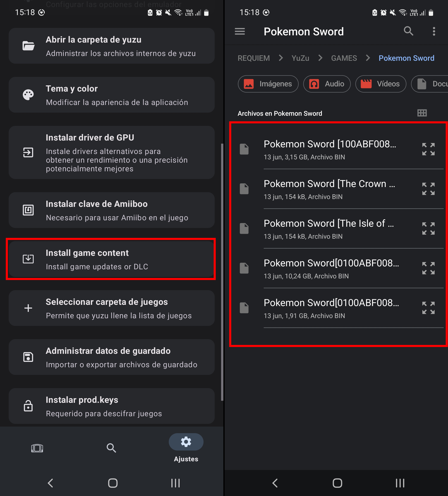Image resolution: width=448 pixels, height=496 pixels.
Task: Tap the plus icon for game folder
Action: [28, 308]
